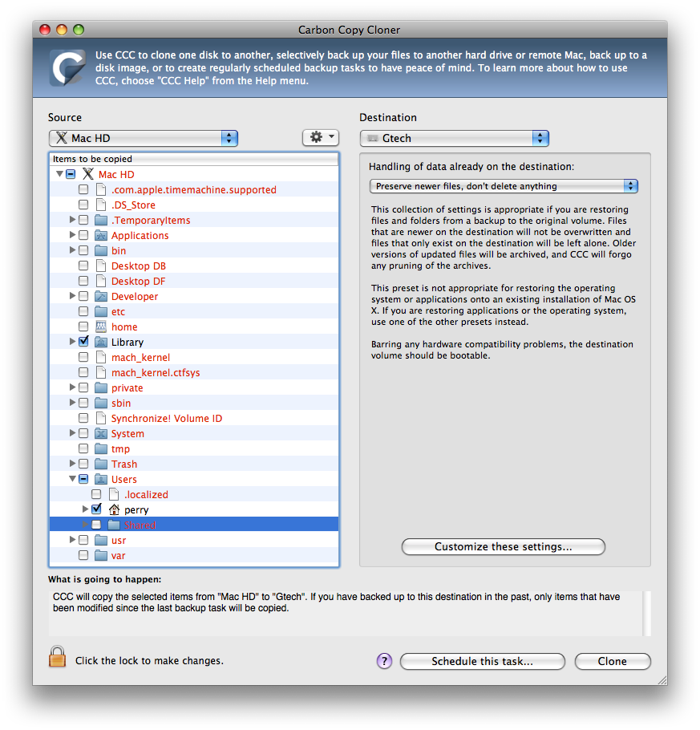Viewport: 700px width, 730px height.
Task: Click the Items to be copied column header
Action: pos(194,159)
